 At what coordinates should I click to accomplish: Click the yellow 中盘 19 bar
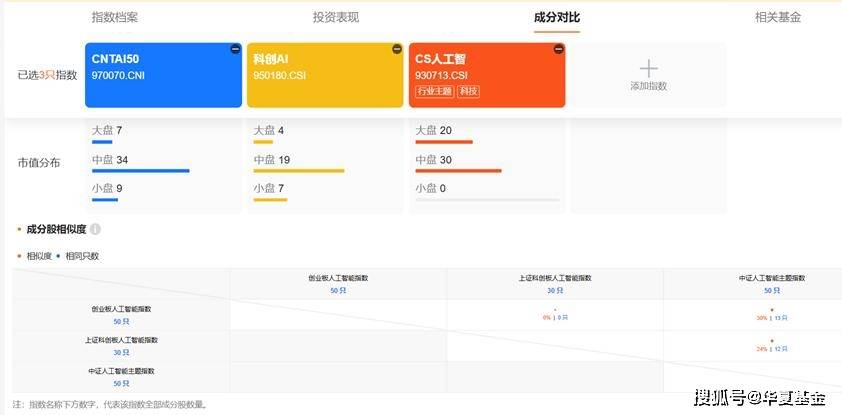point(299,171)
